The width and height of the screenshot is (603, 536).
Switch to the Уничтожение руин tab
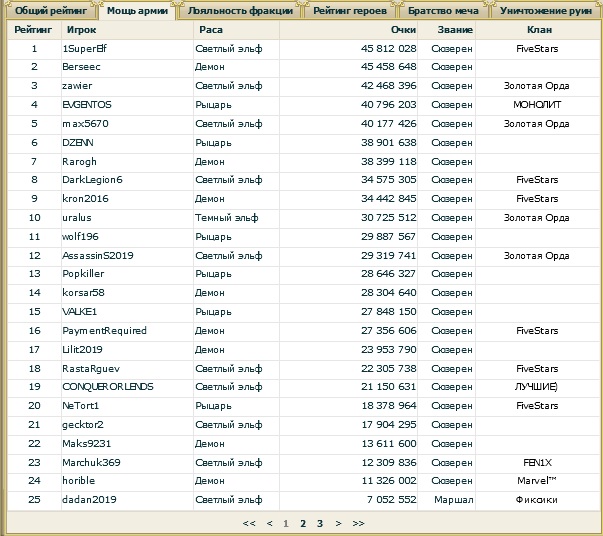click(546, 11)
